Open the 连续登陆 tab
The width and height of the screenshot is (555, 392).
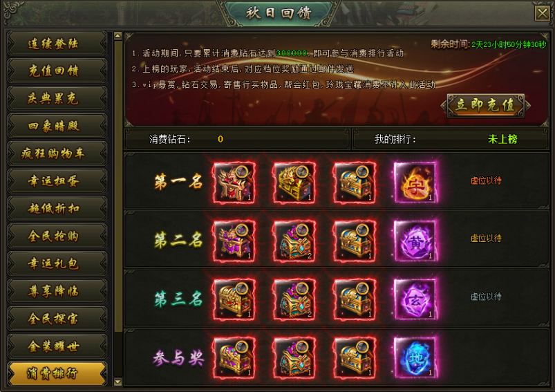(x=57, y=44)
